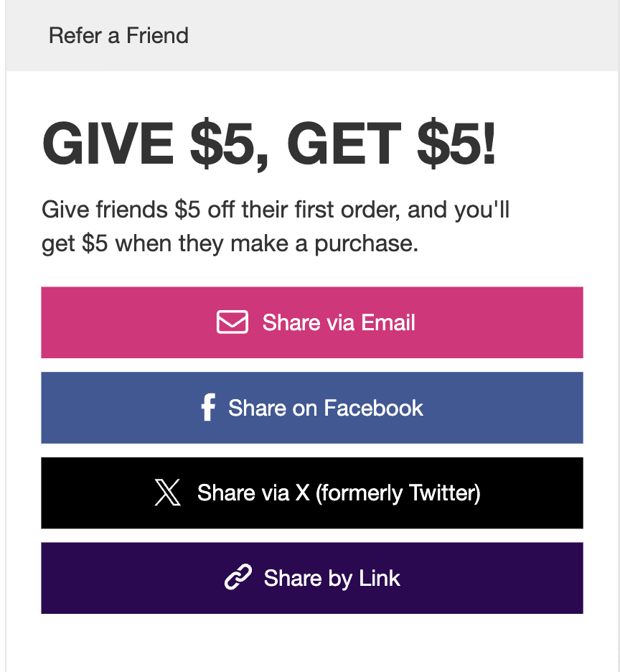Click the gray header bar beside 'Refer a Friend'
Screen dimensions: 620x672
click(403, 36)
